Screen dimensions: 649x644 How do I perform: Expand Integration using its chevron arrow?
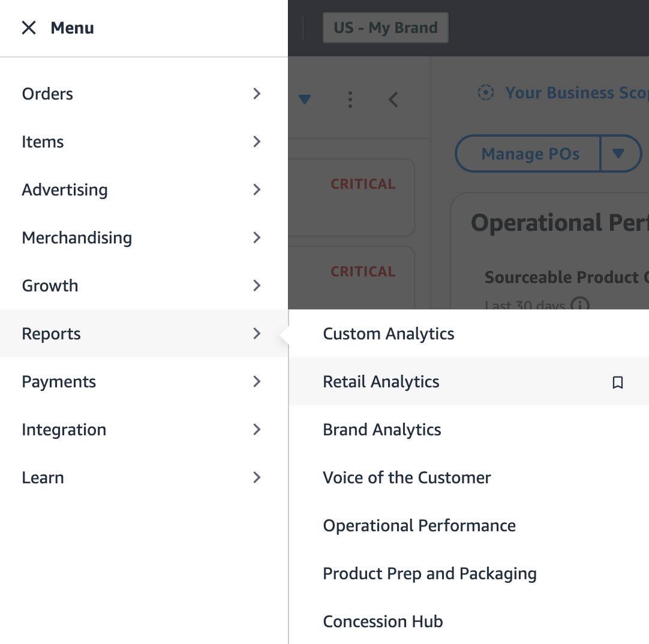257,429
